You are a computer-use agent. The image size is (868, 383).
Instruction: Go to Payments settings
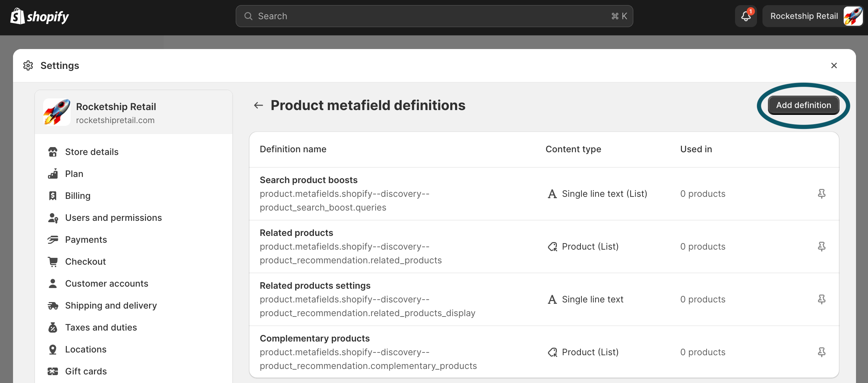(x=86, y=240)
